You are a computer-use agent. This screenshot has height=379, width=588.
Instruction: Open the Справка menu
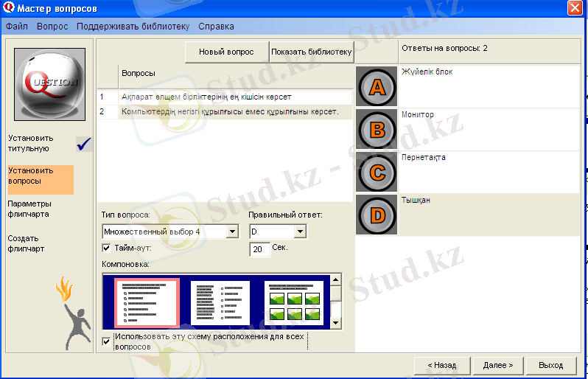coord(216,27)
